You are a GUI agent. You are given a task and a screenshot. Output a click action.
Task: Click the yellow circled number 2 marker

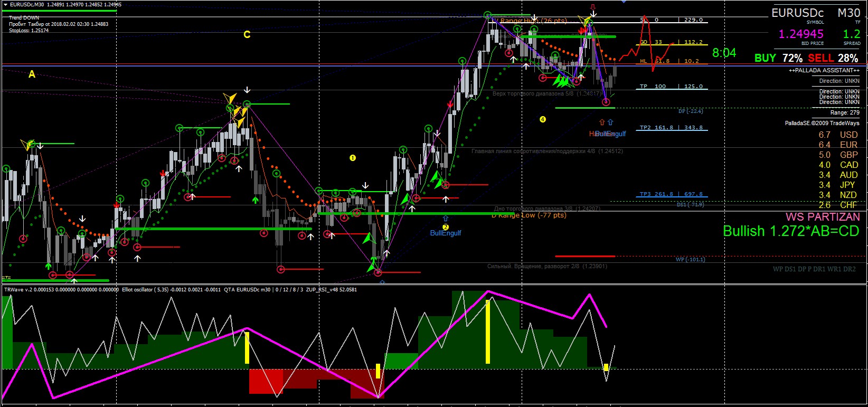point(446,227)
